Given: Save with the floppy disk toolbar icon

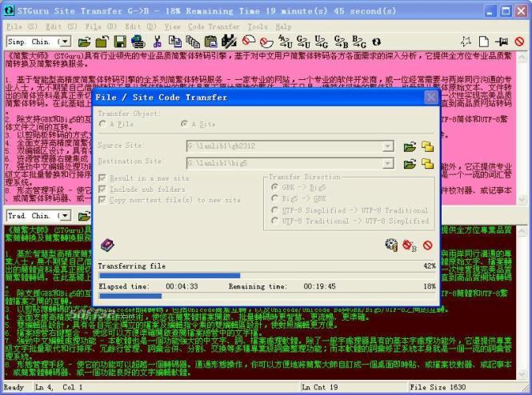Looking at the screenshot, I should 120,42.
